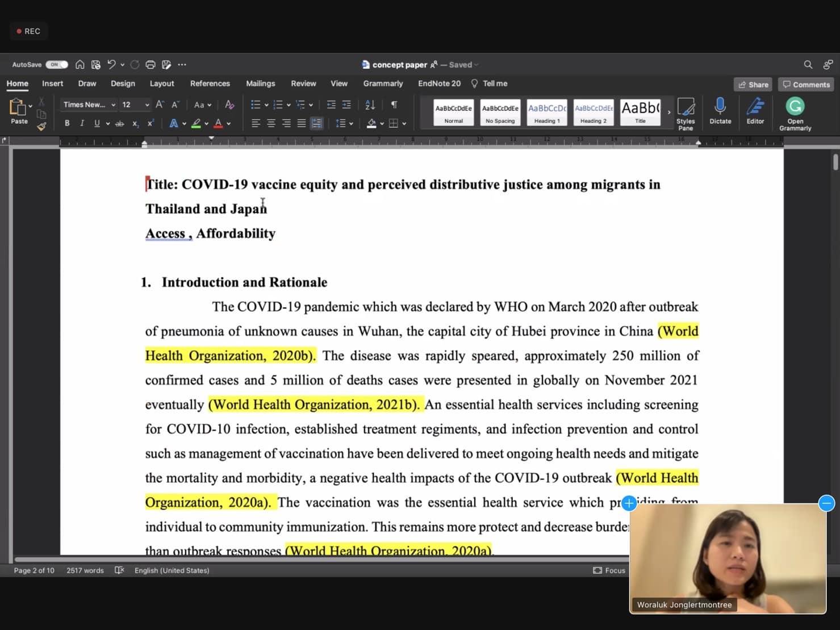Image resolution: width=840 pixels, height=630 pixels.
Task: Toggle the AutoSave switch
Action: (57, 65)
